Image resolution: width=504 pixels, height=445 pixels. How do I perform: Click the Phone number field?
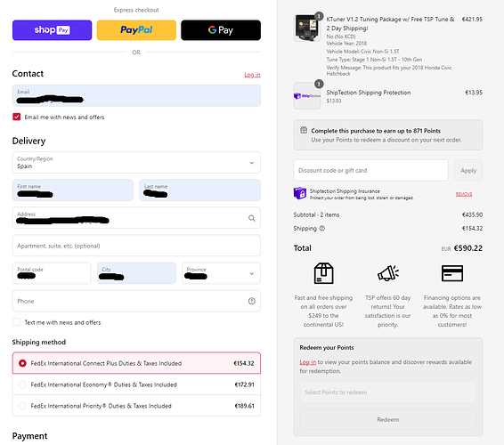pyautogui.click(x=136, y=301)
